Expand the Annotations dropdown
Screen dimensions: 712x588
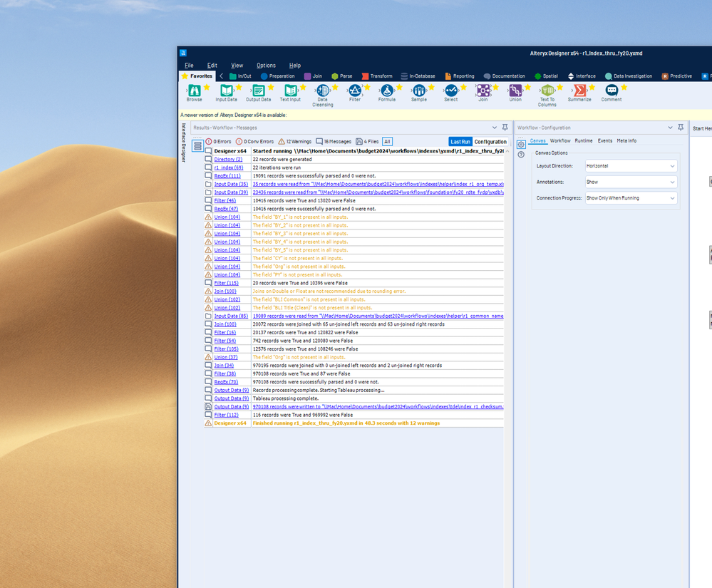tap(630, 182)
